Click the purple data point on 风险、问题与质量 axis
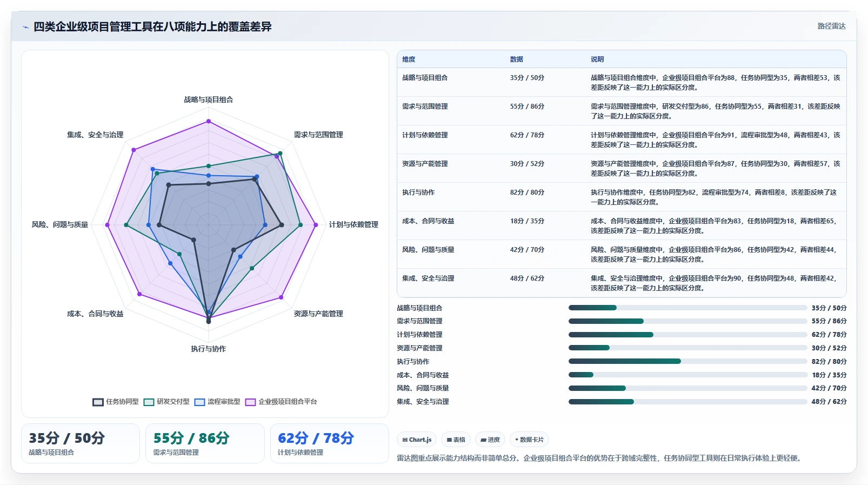This screenshot has height=485, width=868. point(107,224)
